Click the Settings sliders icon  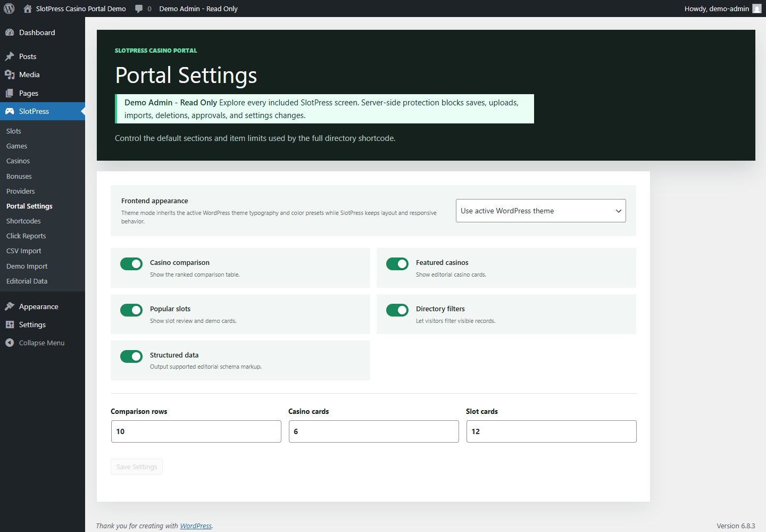pyautogui.click(x=10, y=325)
